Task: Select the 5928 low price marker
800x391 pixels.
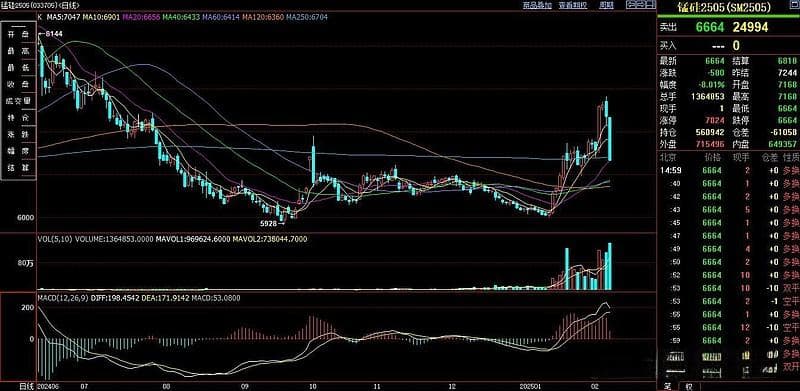Action: click(268, 224)
